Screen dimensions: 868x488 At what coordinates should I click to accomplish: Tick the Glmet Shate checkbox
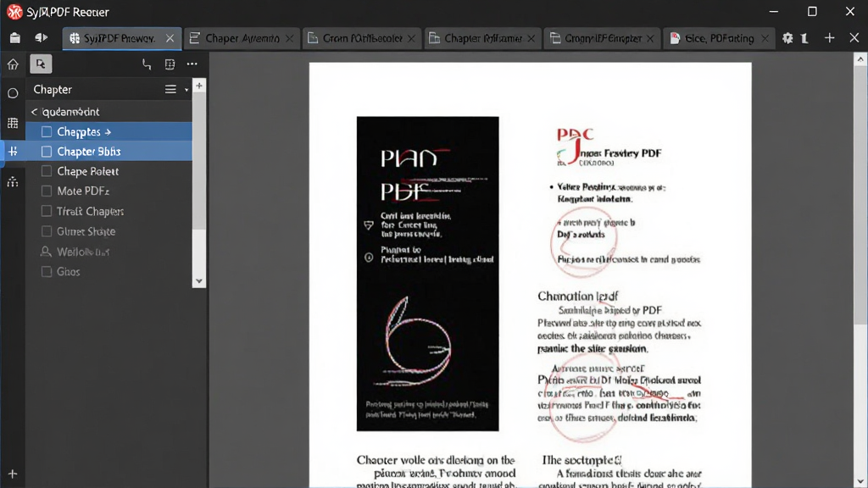click(47, 231)
